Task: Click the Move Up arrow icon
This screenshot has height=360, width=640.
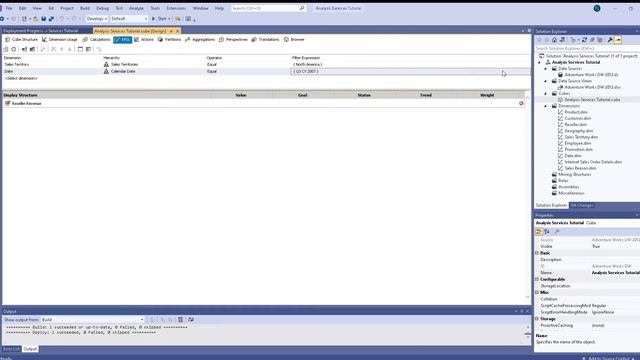Action: coord(62,49)
